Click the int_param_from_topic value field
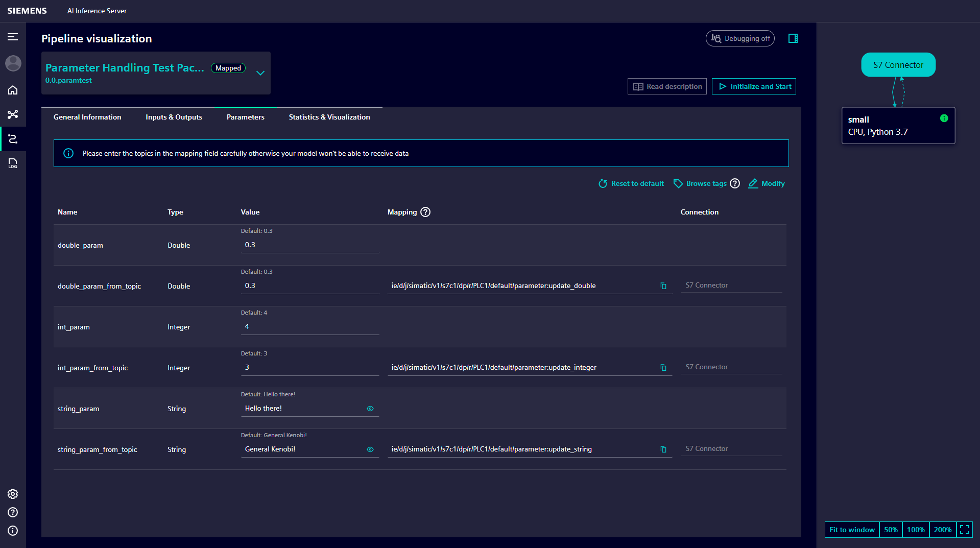 (310, 368)
